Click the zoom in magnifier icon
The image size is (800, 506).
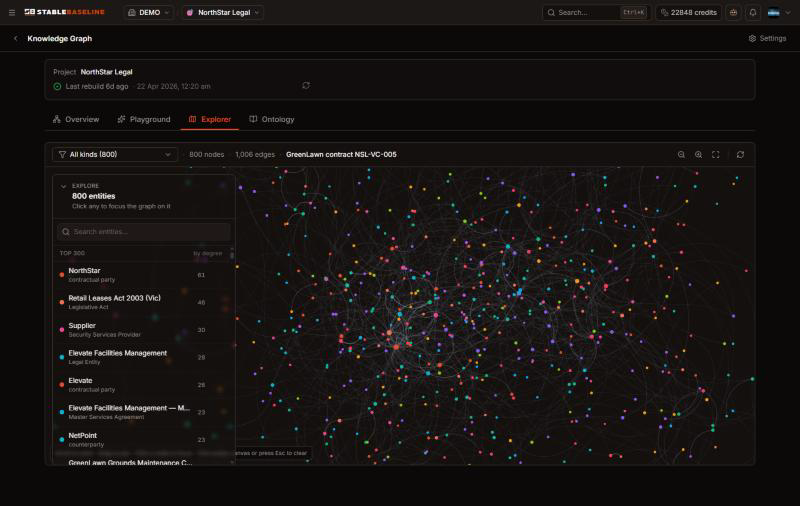click(698, 155)
